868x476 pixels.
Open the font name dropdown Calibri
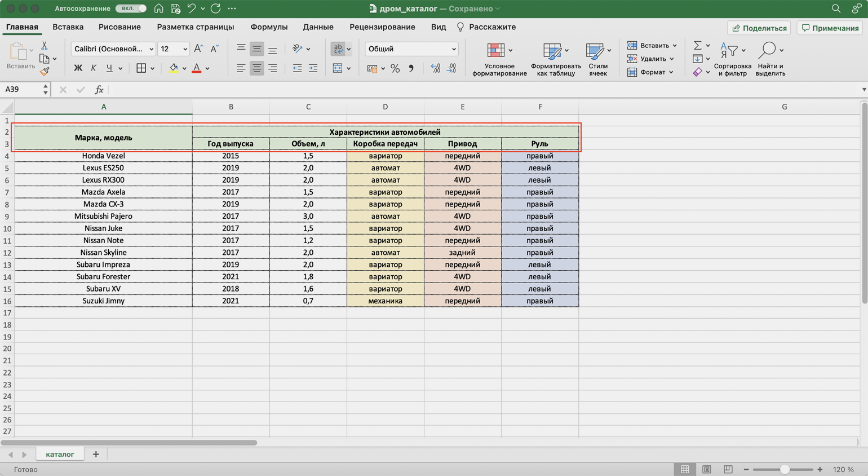[113, 49]
